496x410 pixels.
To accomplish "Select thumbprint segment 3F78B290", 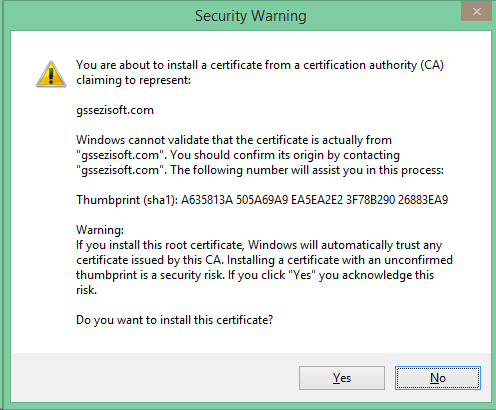I will tap(371, 200).
